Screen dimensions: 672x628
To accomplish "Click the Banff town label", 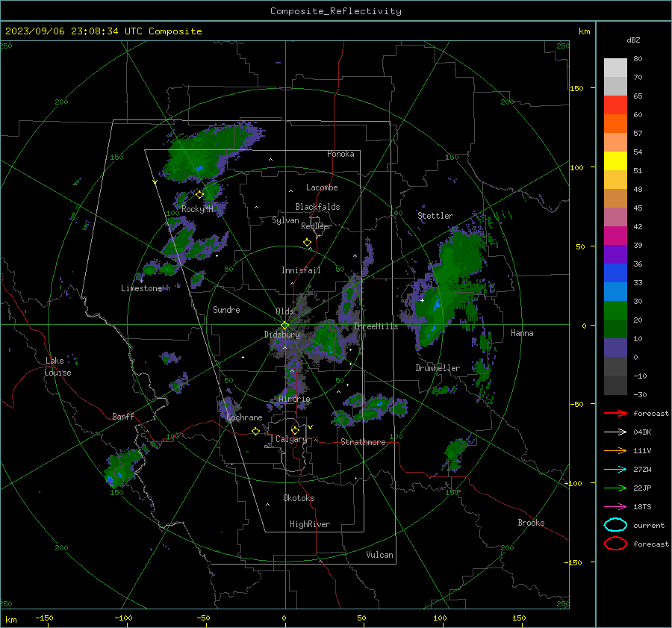I will 123,416.
